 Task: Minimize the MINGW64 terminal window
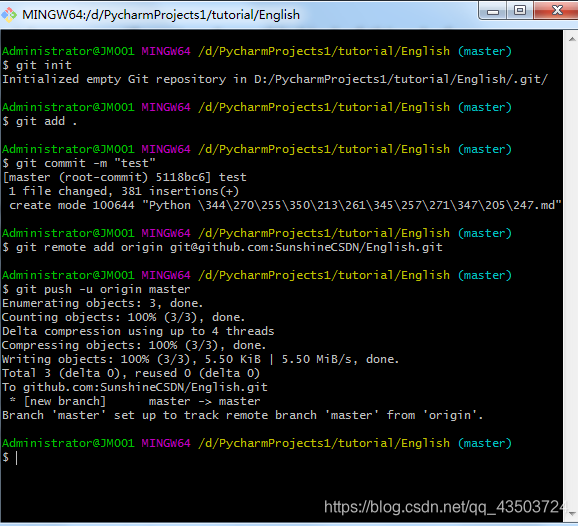click(x=493, y=11)
